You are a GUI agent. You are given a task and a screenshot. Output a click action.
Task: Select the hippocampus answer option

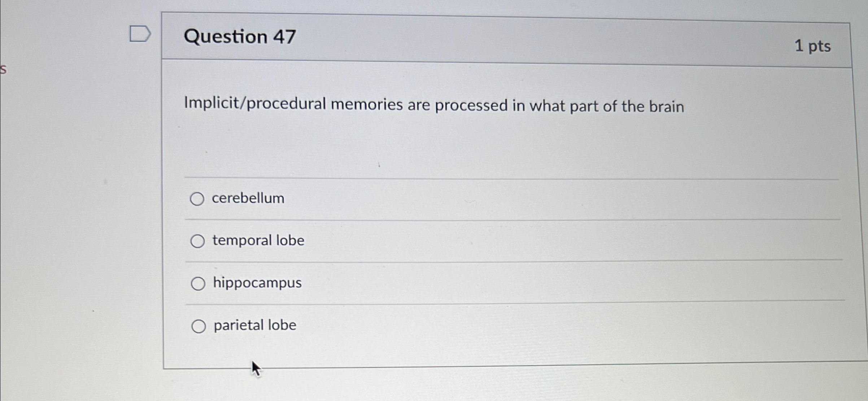tap(198, 283)
